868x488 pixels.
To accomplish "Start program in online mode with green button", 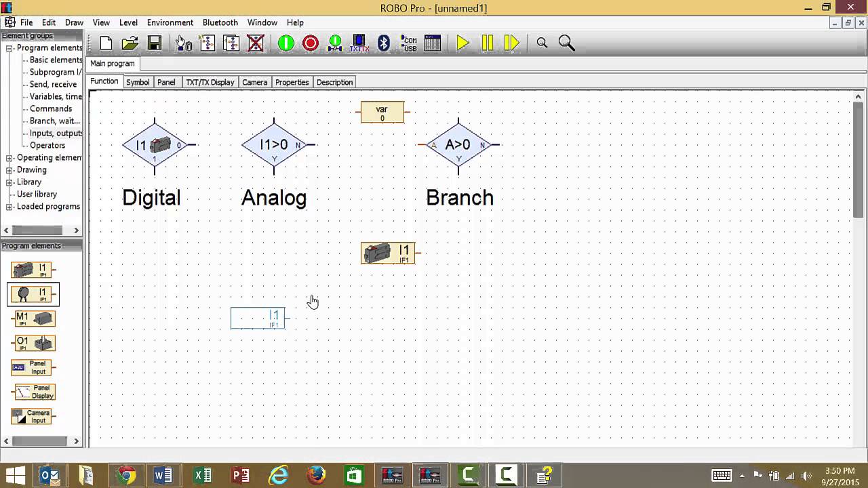I will (286, 43).
